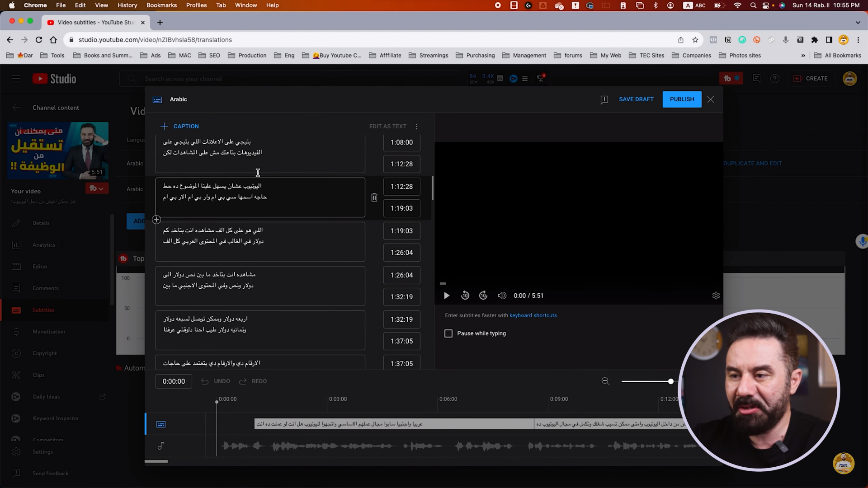Image resolution: width=868 pixels, height=488 pixels.
Task: Open the Bookmarks menu
Action: 161,5
